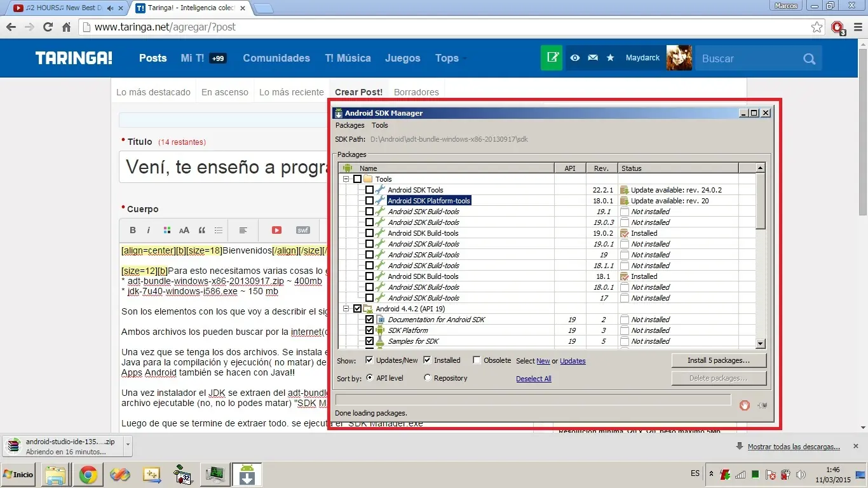Image resolution: width=868 pixels, height=488 pixels.
Task: Open the Packages menu in SDK Manager
Action: [349, 125]
